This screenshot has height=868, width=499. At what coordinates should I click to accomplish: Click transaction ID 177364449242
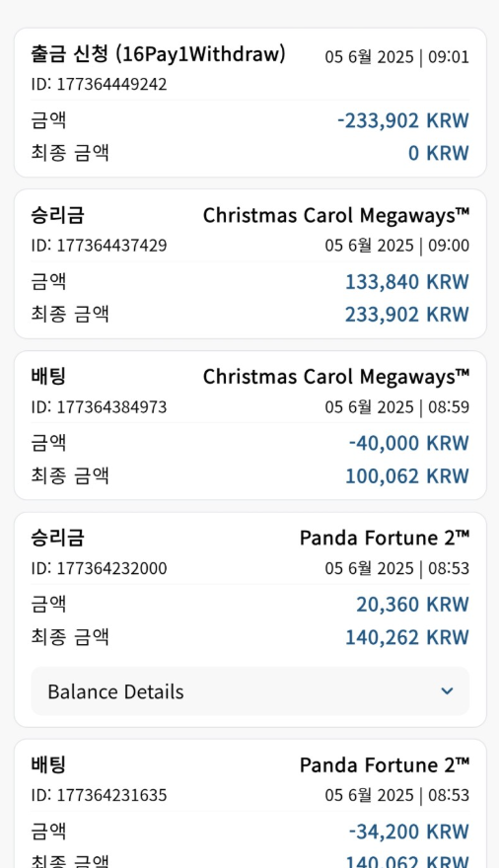click(99, 84)
